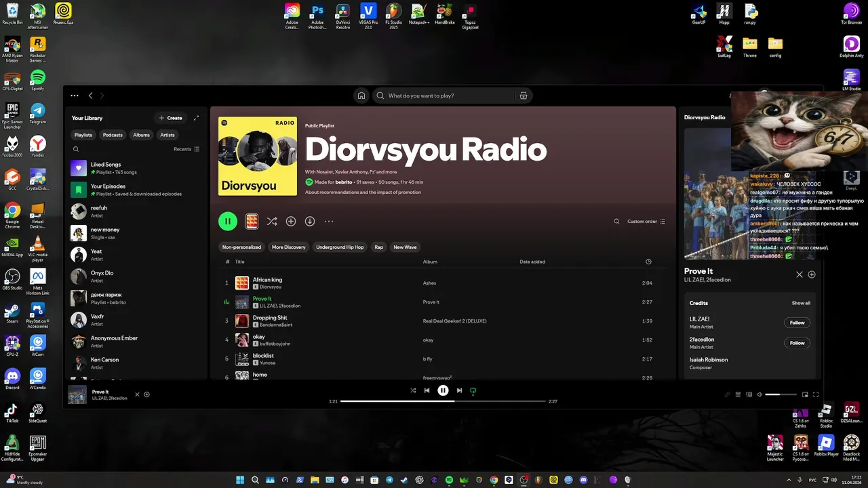868x488 pixels.
Task: Filter the library by Podcasts
Action: 113,135
